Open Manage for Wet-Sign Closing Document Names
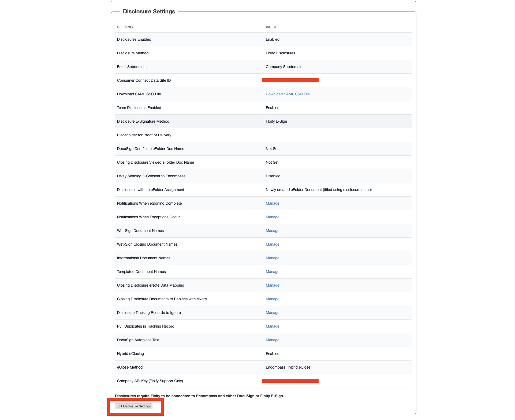This screenshot has height=420, width=515. click(272, 244)
